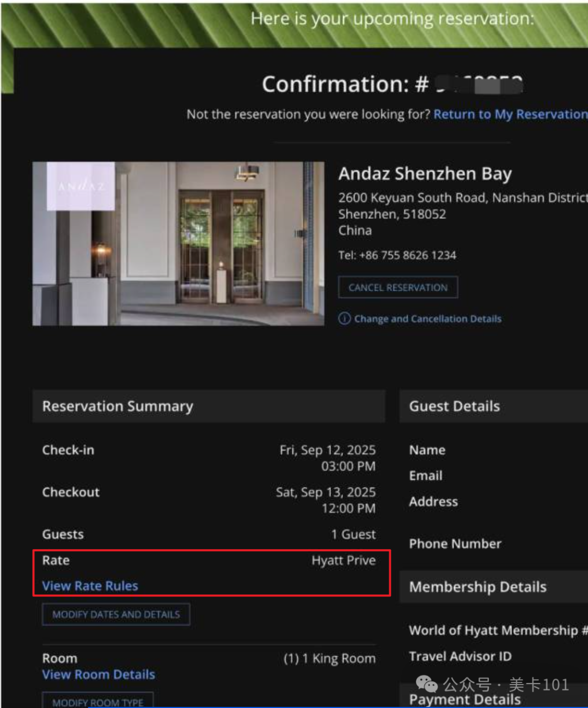This screenshot has width=588, height=708.
Task: Click the Name label in Guest Details
Action: (x=427, y=450)
